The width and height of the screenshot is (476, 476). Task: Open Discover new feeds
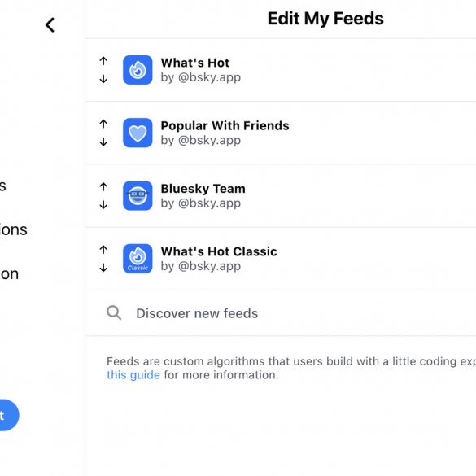[x=281, y=313]
